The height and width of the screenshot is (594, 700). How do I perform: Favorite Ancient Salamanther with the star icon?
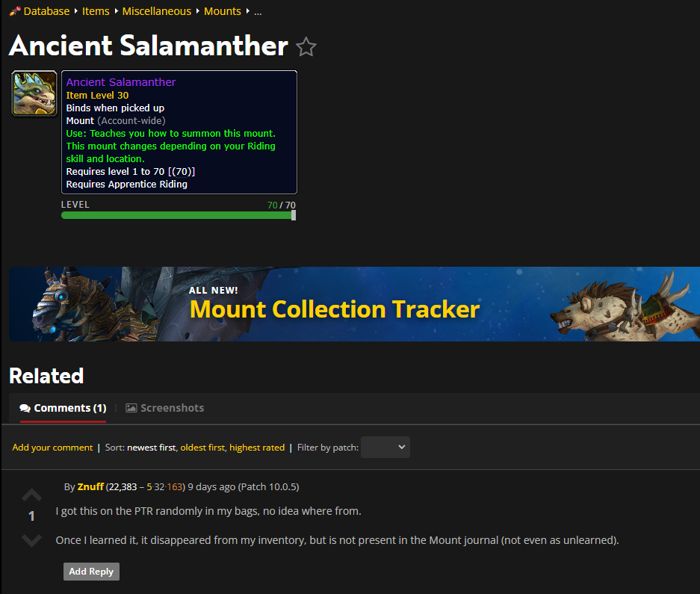(x=306, y=47)
